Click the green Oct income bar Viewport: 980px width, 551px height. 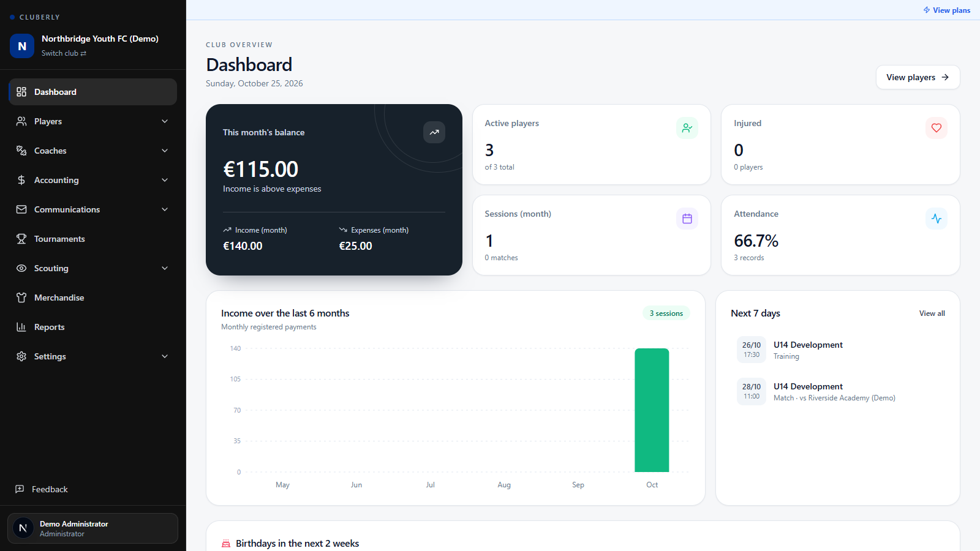tap(652, 410)
